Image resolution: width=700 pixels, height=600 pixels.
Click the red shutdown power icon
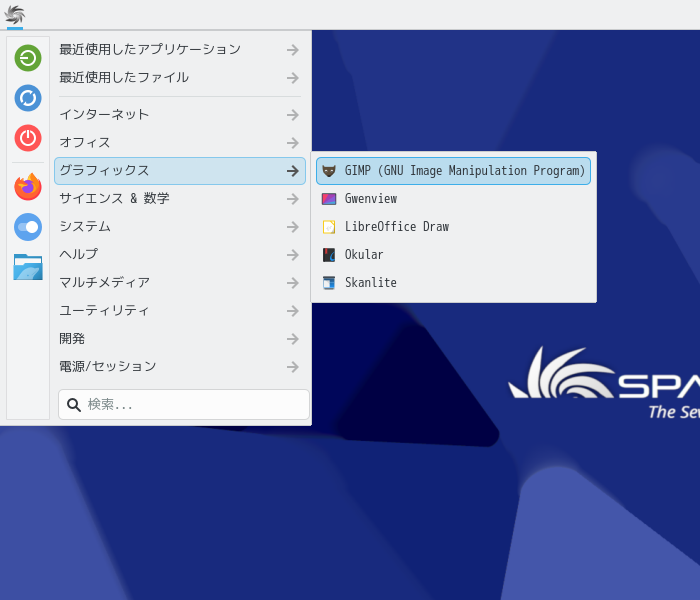tap(28, 138)
